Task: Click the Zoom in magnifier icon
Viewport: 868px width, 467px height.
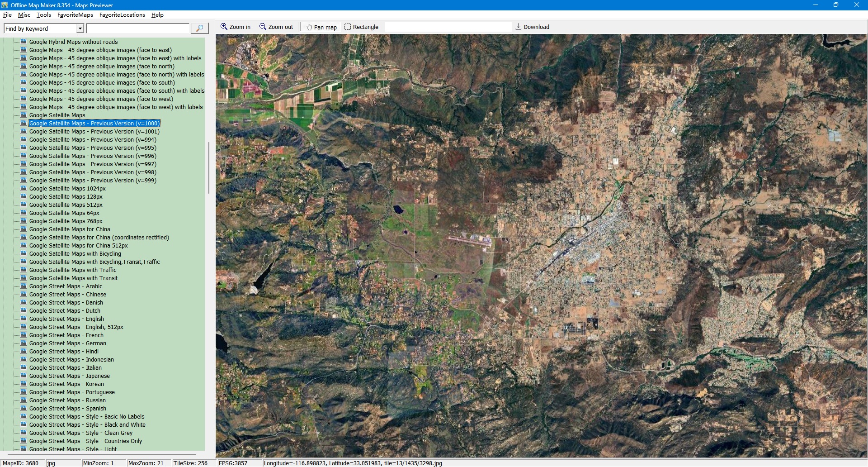Action: pyautogui.click(x=224, y=27)
